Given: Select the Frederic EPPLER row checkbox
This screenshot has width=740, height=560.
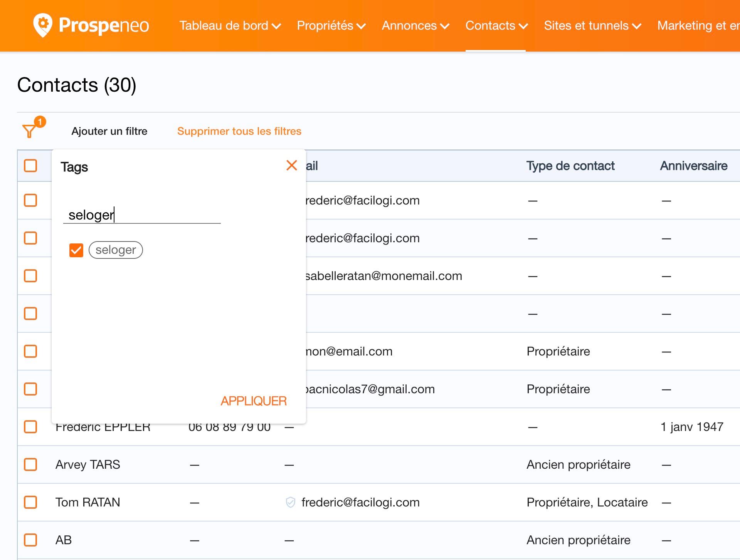Looking at the screenshot, I should click(x=30, y=427).
